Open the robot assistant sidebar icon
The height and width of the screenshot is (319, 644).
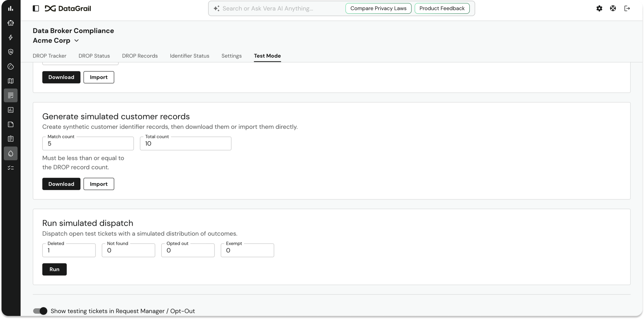click(11, 23)
